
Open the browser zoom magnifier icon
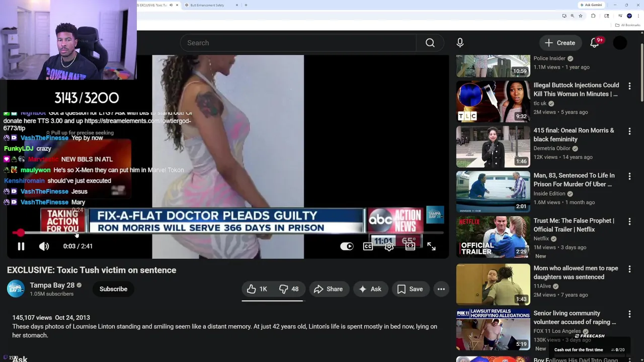pos(572,16)
